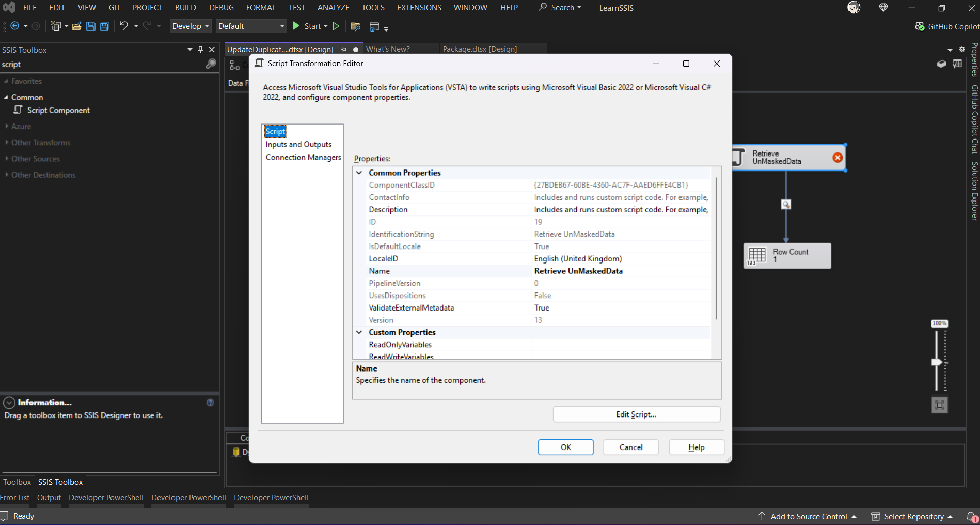
Task: Click the Name property value Retrieve UnMaskedData
Action: click(578, 271)
